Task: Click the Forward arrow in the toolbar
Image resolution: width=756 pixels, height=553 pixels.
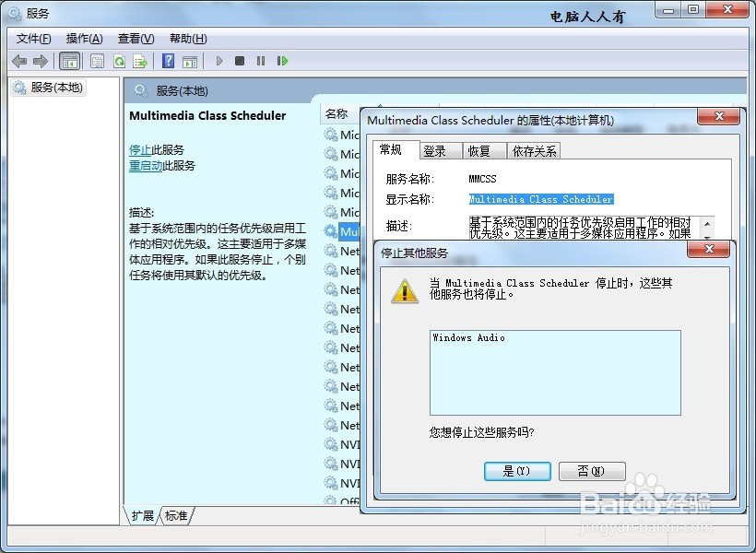Action: tap(40, 61)
